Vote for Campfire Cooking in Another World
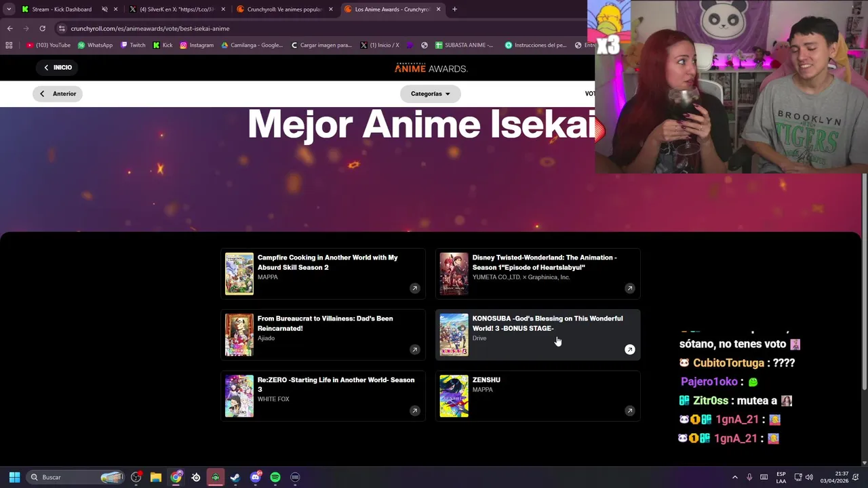 pos(323,274)
